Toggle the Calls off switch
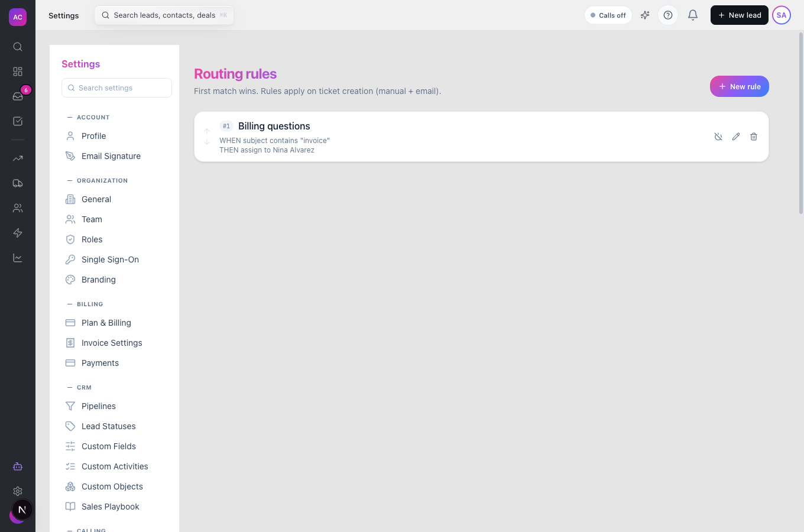The image size is (804, 532). (x=608, y=15)
